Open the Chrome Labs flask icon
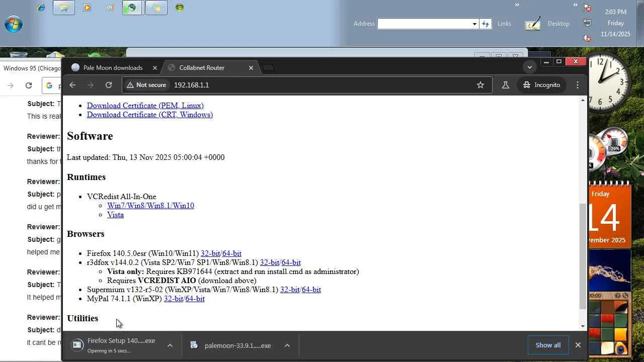 [506, 85]
